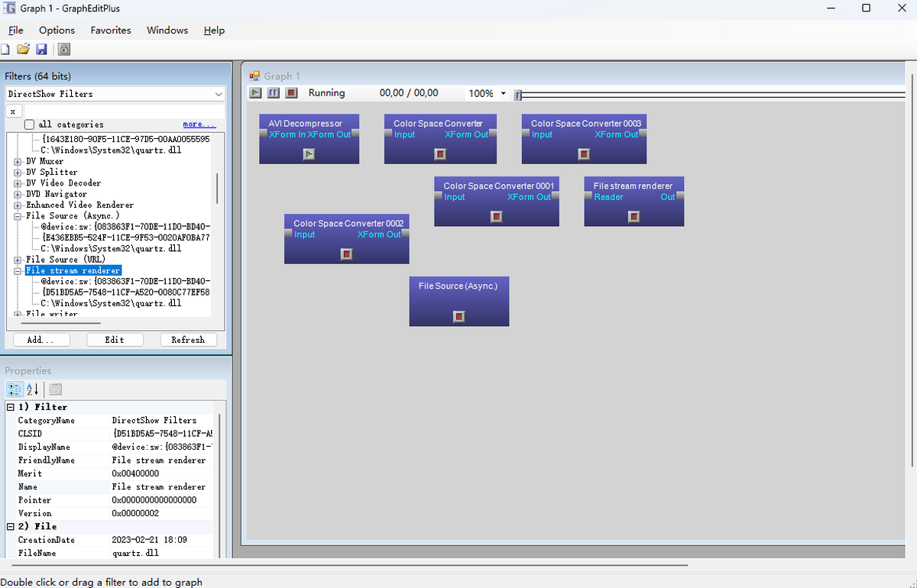Open the DirectShow Filters category dropdown
The width and height of the screenshot is (917, 588).
tap(219, 94)
